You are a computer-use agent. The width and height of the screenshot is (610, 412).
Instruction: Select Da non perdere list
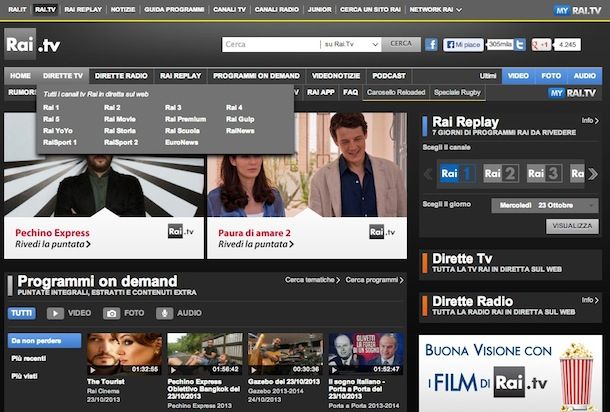coord(44,341)
